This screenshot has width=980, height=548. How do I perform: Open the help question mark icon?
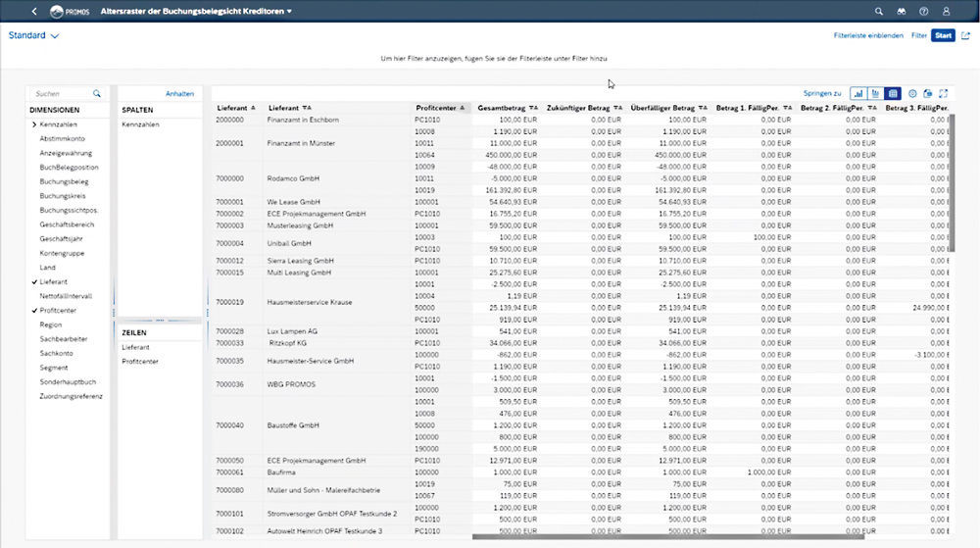point(923,11)
